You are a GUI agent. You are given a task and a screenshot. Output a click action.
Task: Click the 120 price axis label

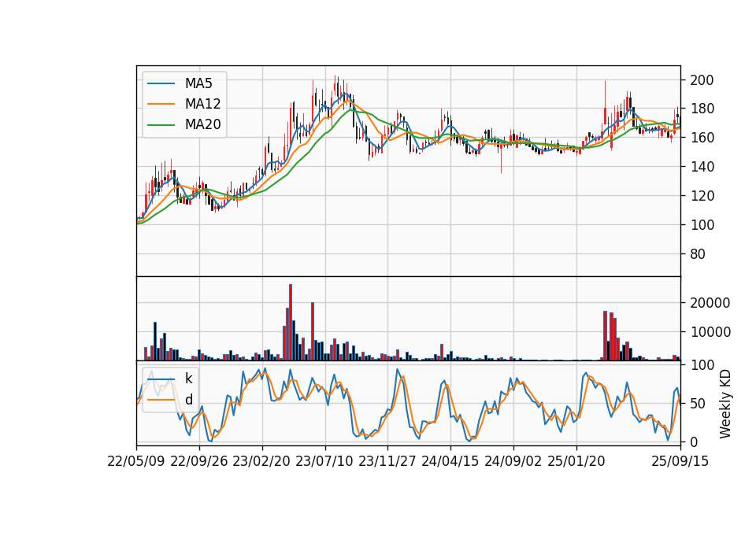coord(702,196)
